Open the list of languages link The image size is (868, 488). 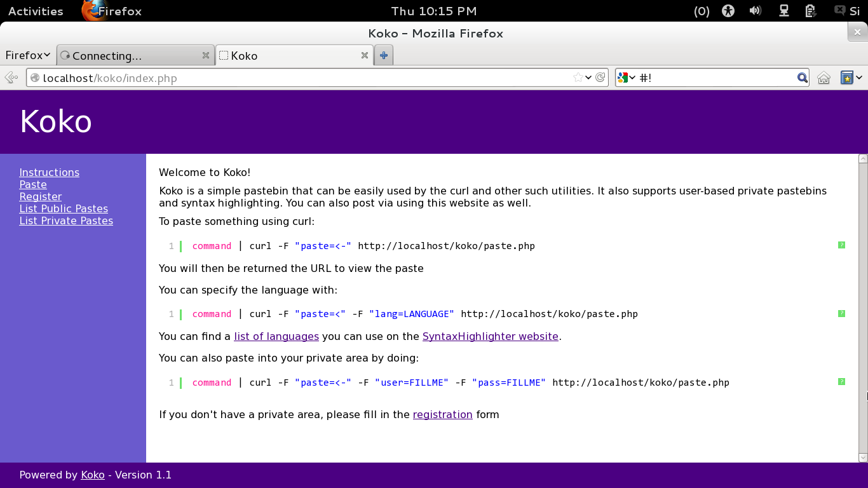click(x=276, y=336)
